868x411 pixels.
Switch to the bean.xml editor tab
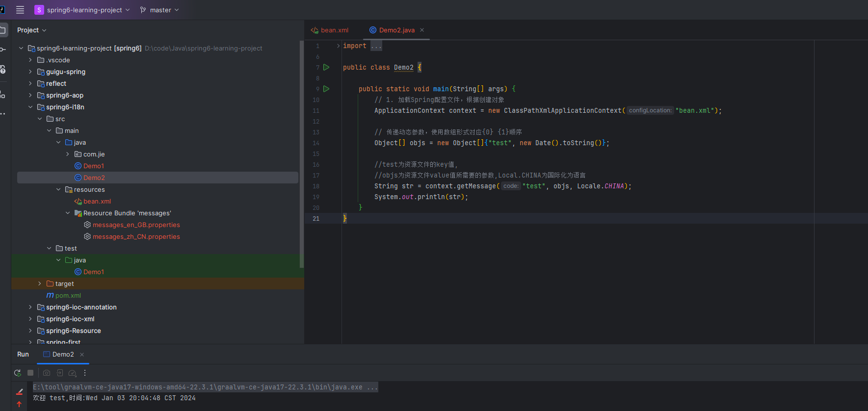tap(330, 30)
